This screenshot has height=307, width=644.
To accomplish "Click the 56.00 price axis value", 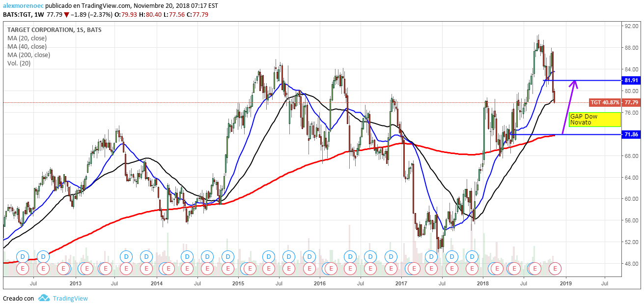I will 631,220.
